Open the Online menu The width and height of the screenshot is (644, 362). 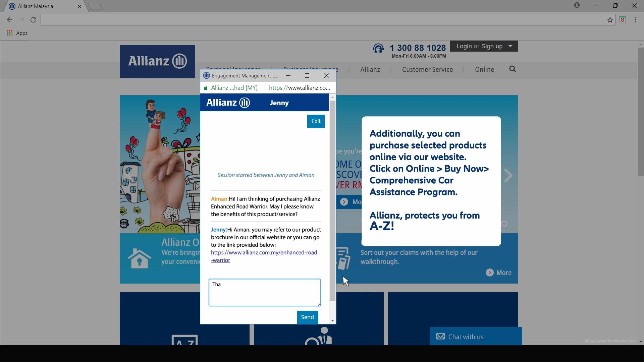pyautogui.click(x=484, y=69)
